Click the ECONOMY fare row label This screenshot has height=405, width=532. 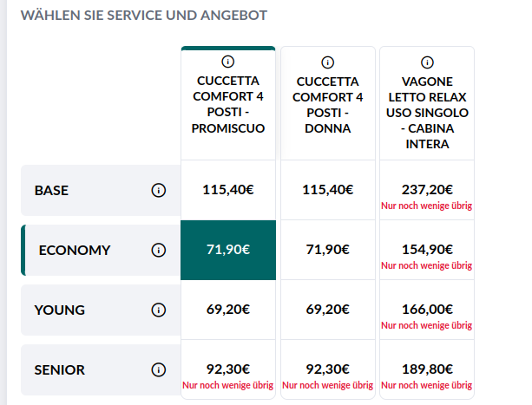point(75,250)
